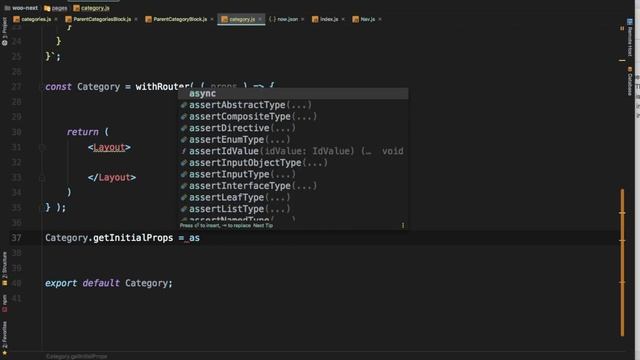The width and height of the screenshot is (640, 360).
Task: Close the ParentCategoryBlock.js tab
Action: [x=212, y=19]
